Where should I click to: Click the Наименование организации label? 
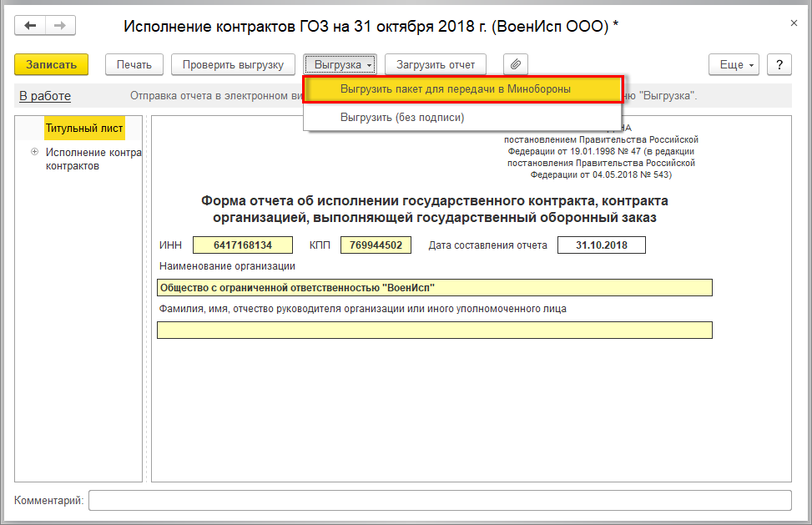click(227, 266)
